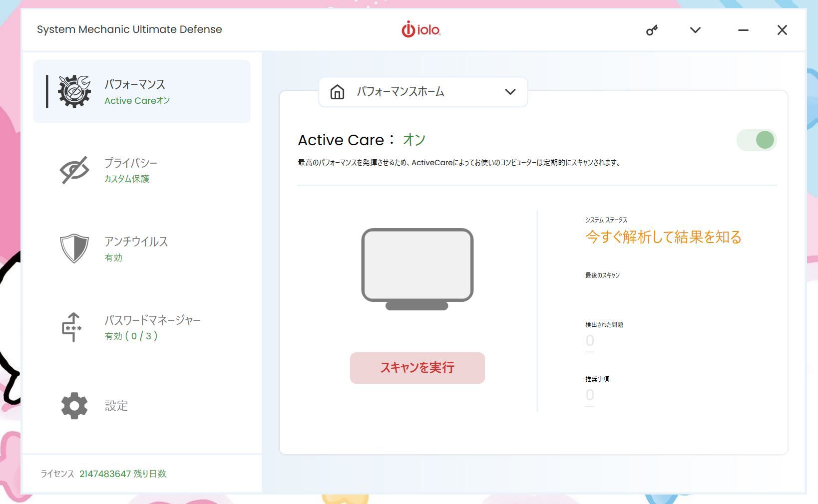Click the computer monitor illustration
Image resolution: width=818 pixels, height=504 pixels.
coord(417,269)
